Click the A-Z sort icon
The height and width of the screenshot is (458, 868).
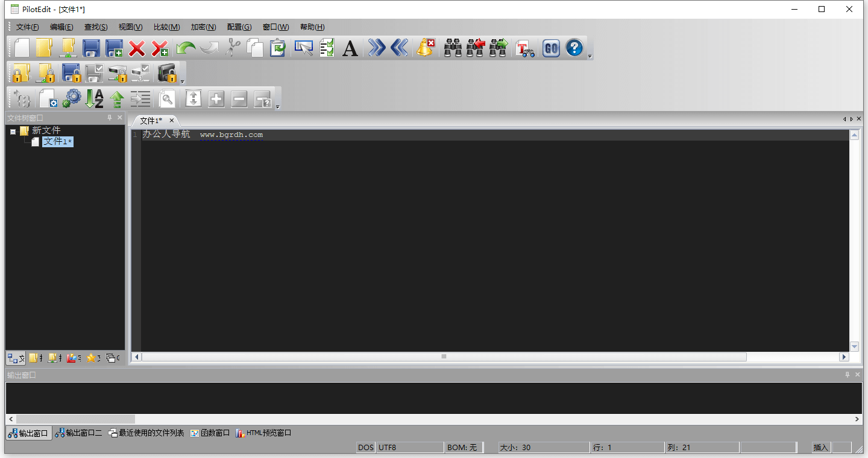coord(94,99)
